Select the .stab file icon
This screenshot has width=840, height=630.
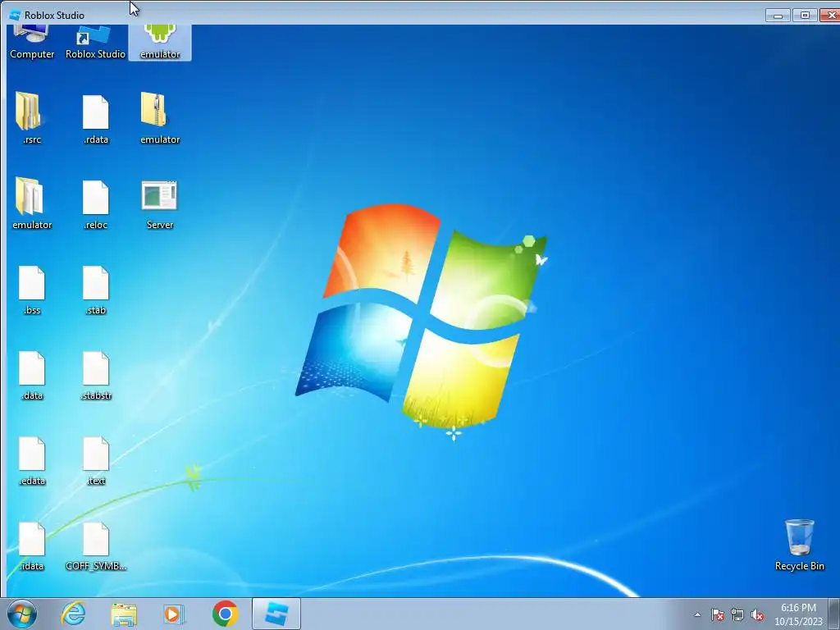click(96, 290)
